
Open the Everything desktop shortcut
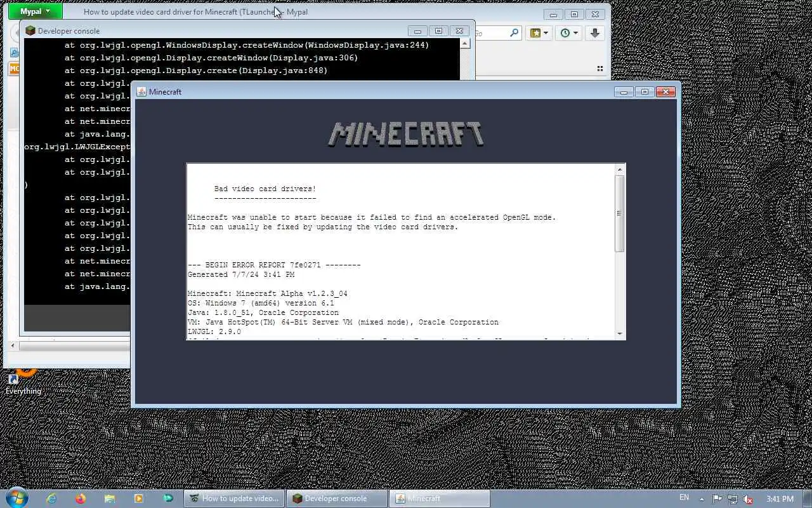point(23,380)
